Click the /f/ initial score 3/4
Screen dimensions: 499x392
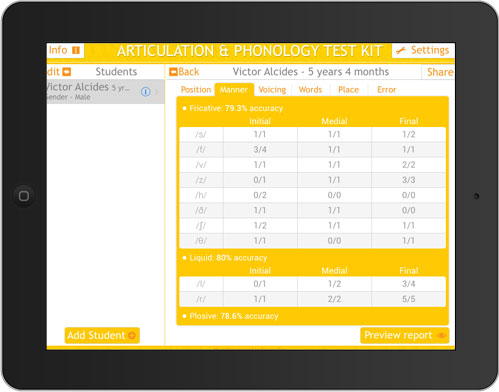coord(260,150)
